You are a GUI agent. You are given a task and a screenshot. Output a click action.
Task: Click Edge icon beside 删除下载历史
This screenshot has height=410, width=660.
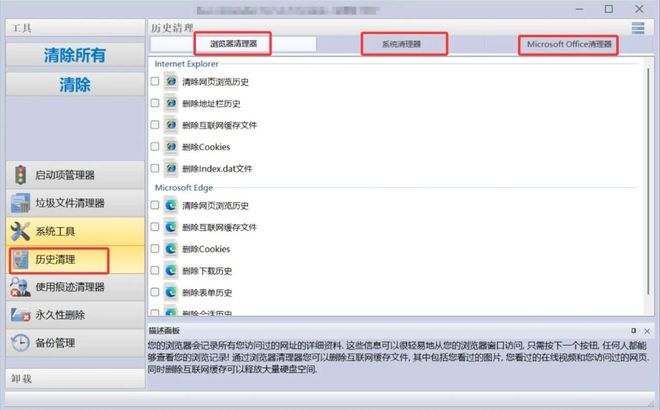click(x=170, y=270)
